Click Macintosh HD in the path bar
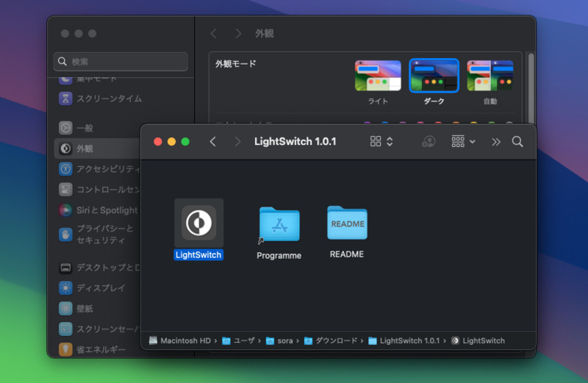This screenshot has width=588, height=383. click(x=179, y=340)
